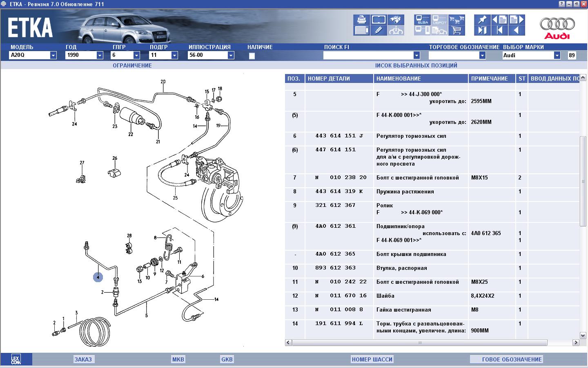Go to previous page with document-arrow icon
Screen dimensions: 588x368
coord(499,20)
